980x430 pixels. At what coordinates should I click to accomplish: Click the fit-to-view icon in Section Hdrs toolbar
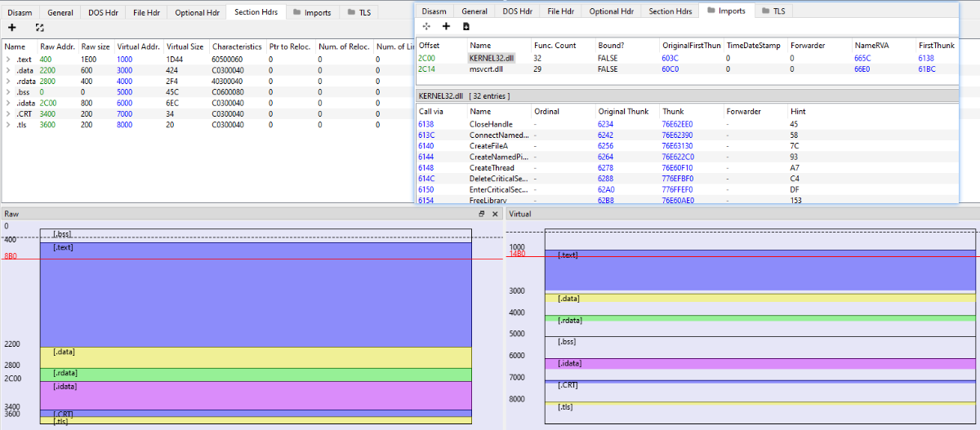pyautogui.click(x=39, y=28)
